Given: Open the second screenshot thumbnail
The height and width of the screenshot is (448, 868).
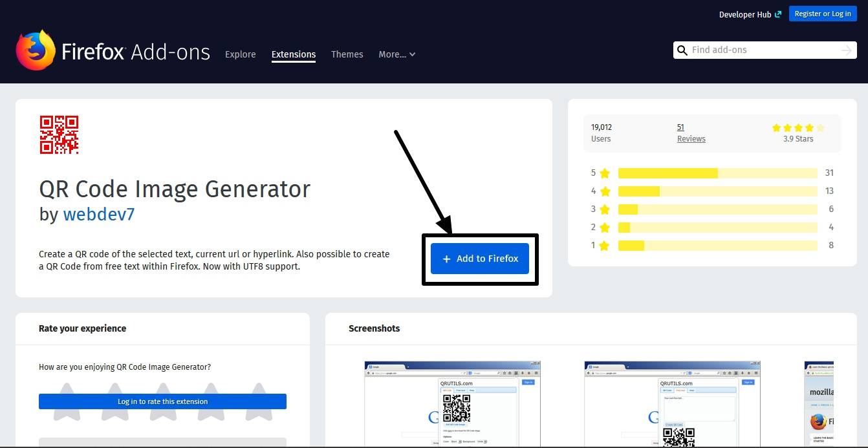Looking at the screenshot, I should pos(672,403).
